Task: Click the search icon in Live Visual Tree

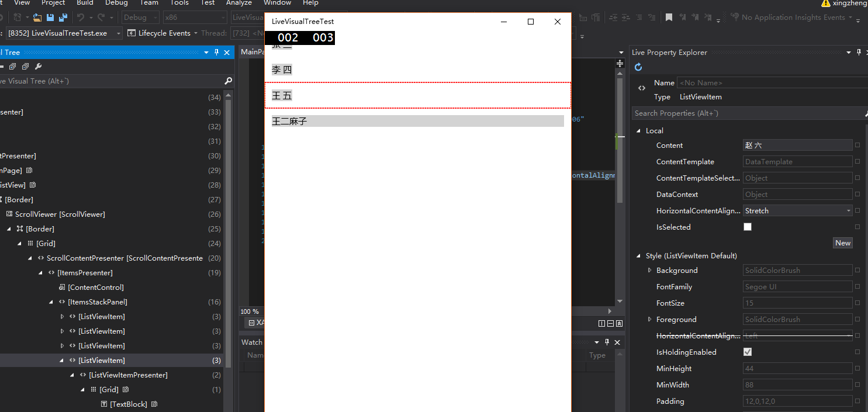Action: pos(228,81)
